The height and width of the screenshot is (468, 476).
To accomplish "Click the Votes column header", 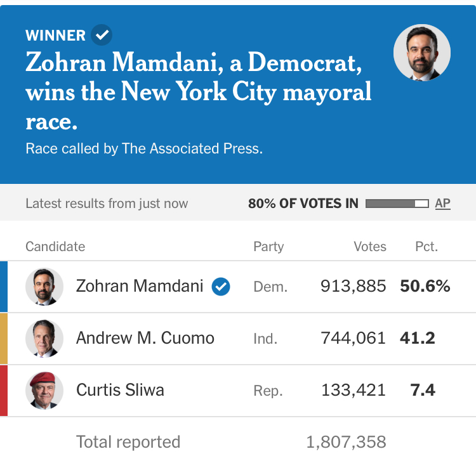I will (x=369, y=247).
